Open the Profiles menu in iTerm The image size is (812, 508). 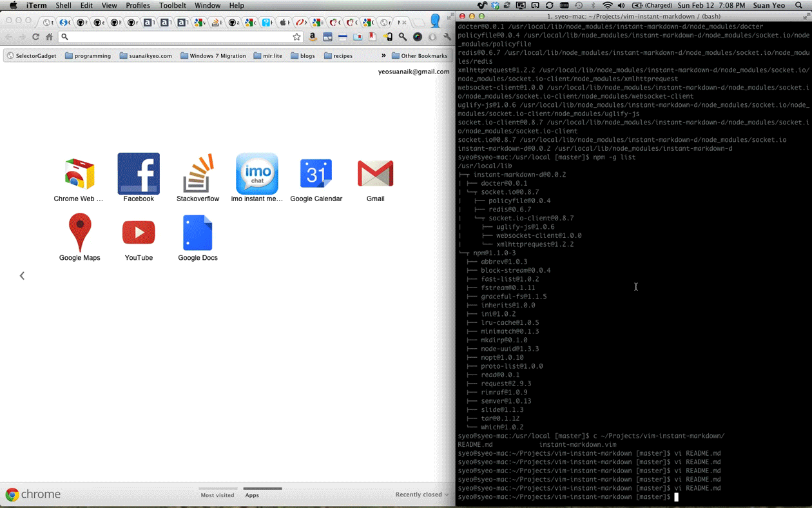click(x=137, y=5)
